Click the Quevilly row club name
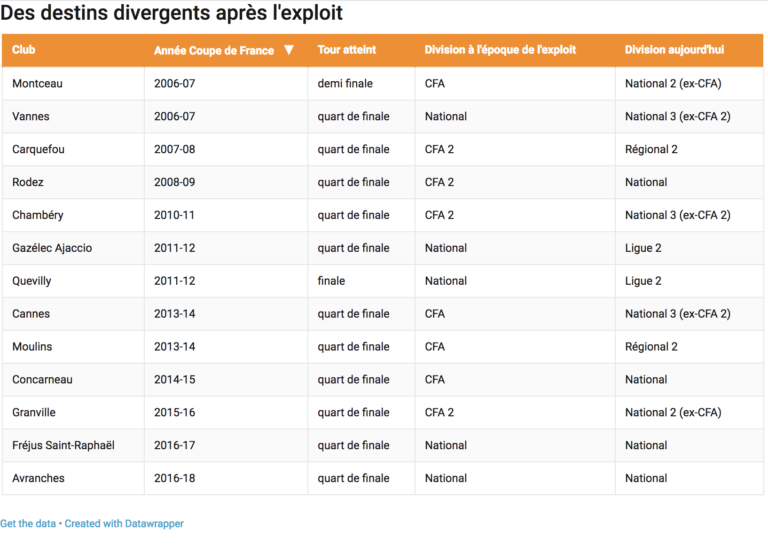Image resolution: width=768 pixels, height=546 pixels. [x=32, y=281]
